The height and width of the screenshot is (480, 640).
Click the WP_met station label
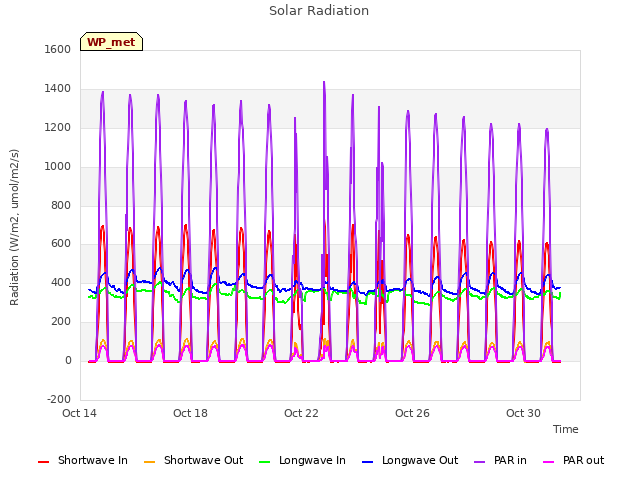(x=111, y=42)
